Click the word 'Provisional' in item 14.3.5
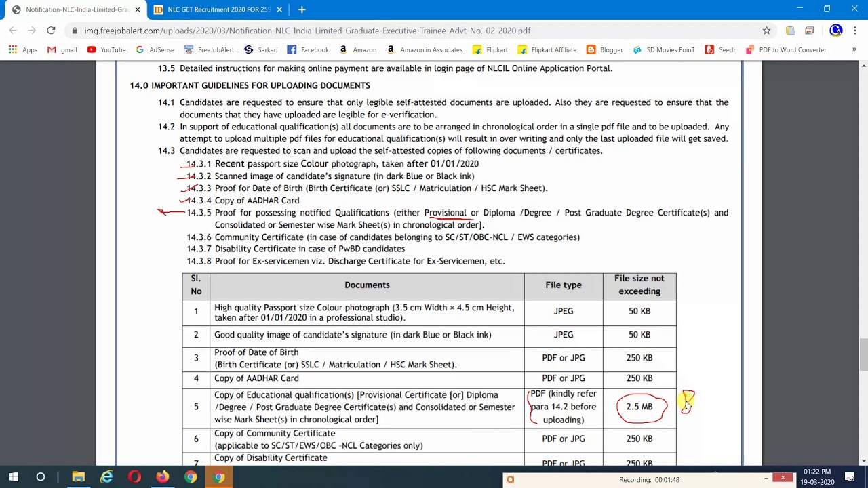The image size is (868, 488). pyautogui.click(x=445, y=213)
